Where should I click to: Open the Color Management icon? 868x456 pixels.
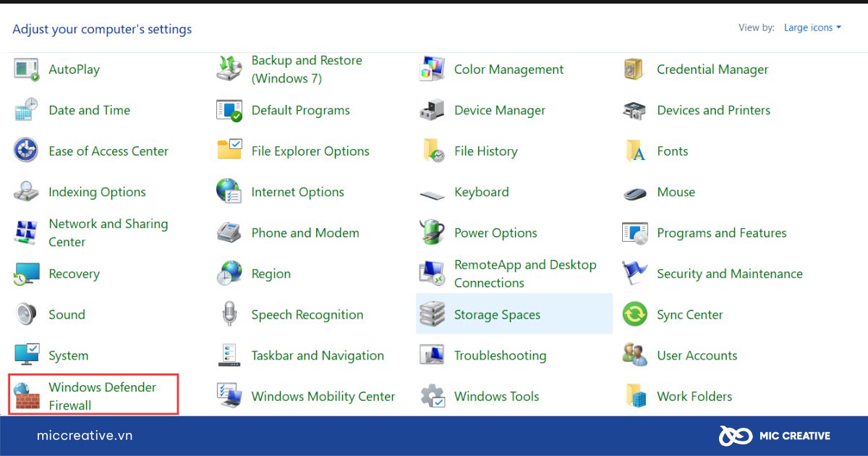point(432,69)
